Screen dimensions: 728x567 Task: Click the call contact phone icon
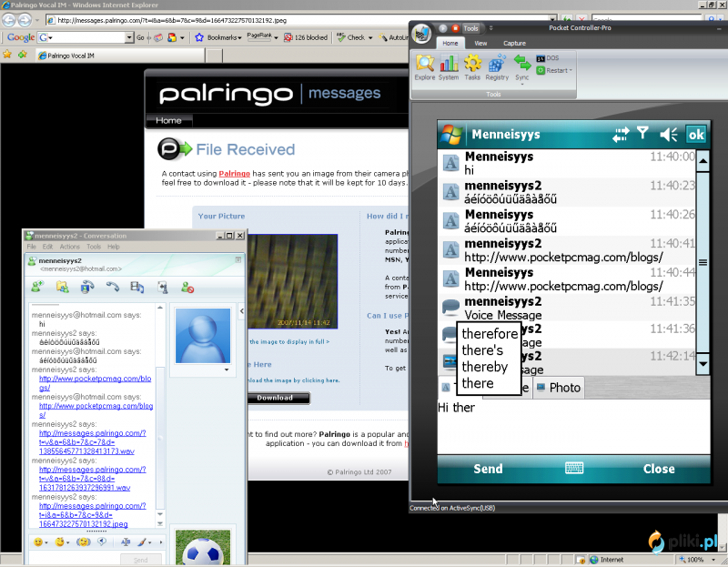click(x=112, y=287)
